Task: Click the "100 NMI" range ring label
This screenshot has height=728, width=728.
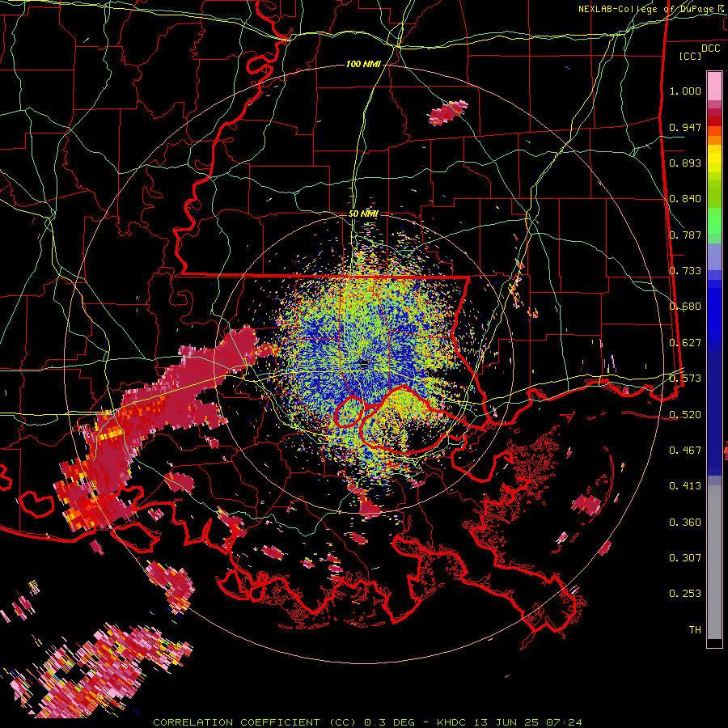Action: pos(363,64)
